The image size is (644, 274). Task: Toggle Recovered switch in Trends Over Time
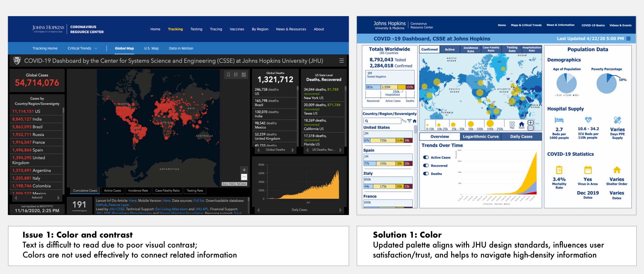coord(426,165)
